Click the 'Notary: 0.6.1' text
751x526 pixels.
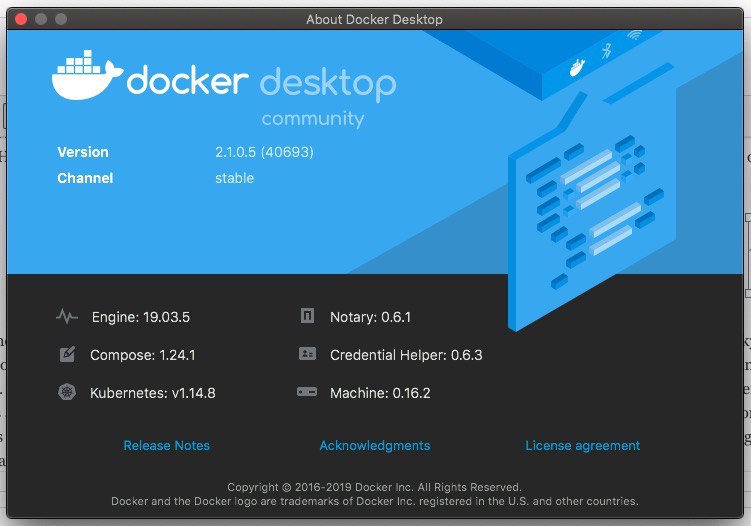(370, 317)
